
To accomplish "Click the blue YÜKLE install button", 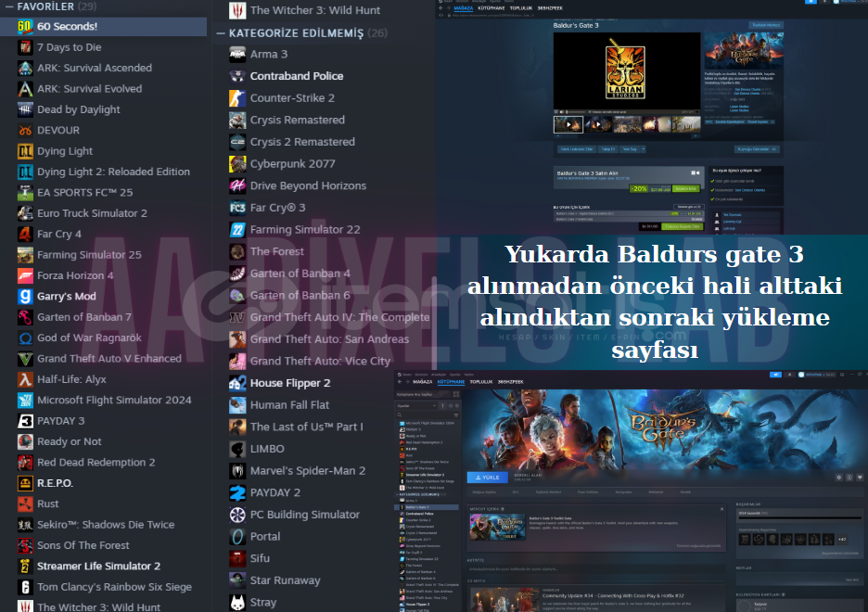I will click(x=488, y=477).
